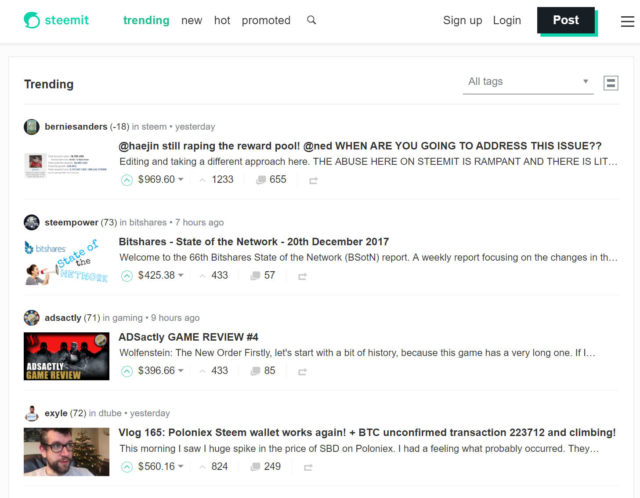Resteem the berniesanders post
640x498 pixels.
313,180
